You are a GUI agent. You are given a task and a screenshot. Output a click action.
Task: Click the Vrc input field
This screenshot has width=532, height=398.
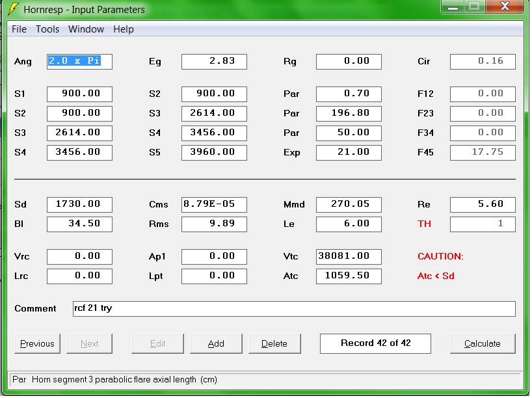(79, 257)
